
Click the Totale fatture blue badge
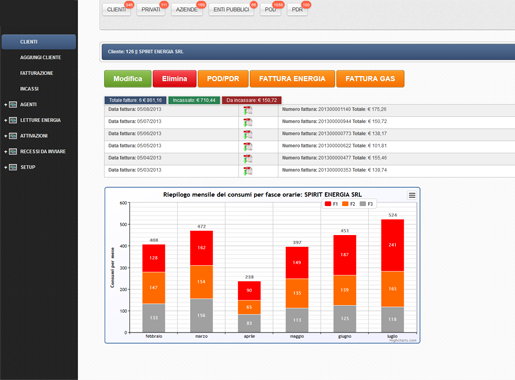point(135,100)
